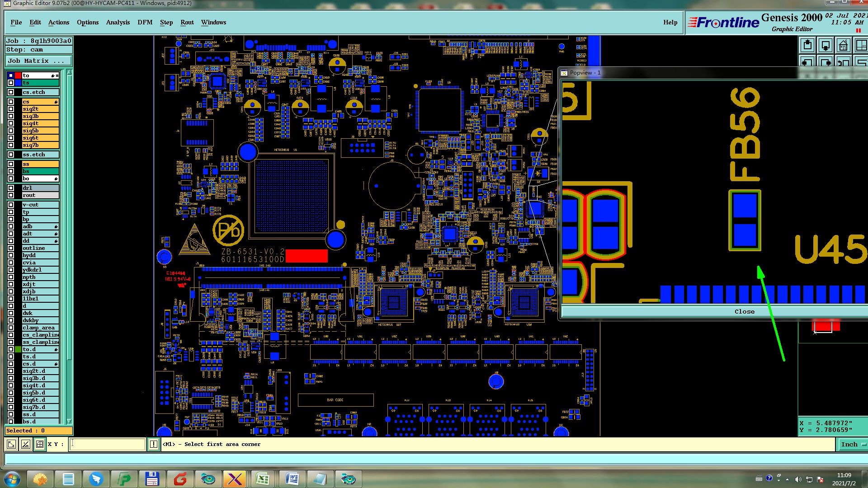Click the layer list scroll-up arrow

point(69,73)
